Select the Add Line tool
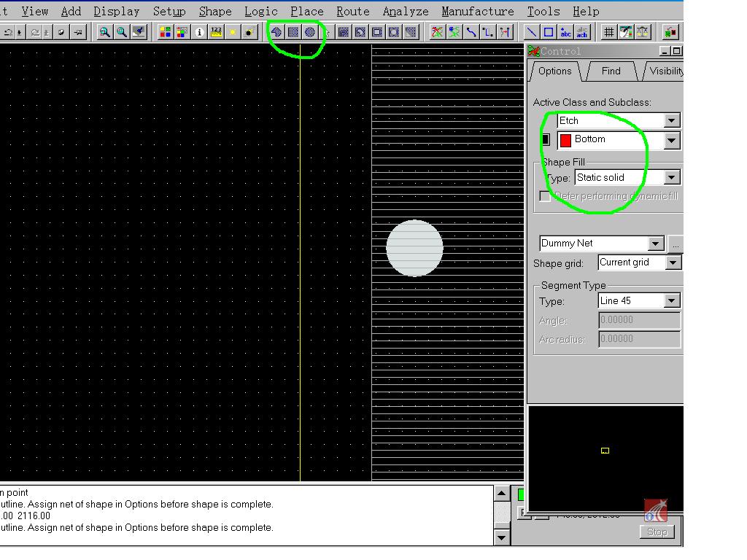The height and width of the screenshot is (560, 747). pos(531,32)
